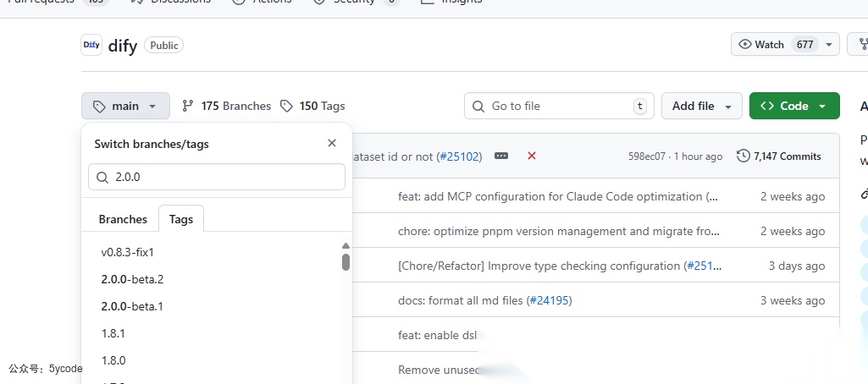868x384 pixels.
Task: Click the tag list scrollbar thumb
Action: pyautogui.click(x=346, y=261)
